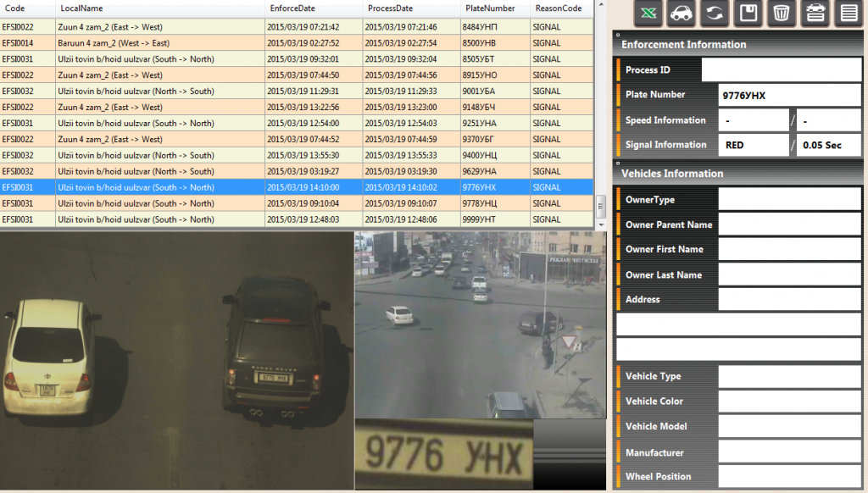Click the lined list icon in the toolbar

[x=847, y=13]
